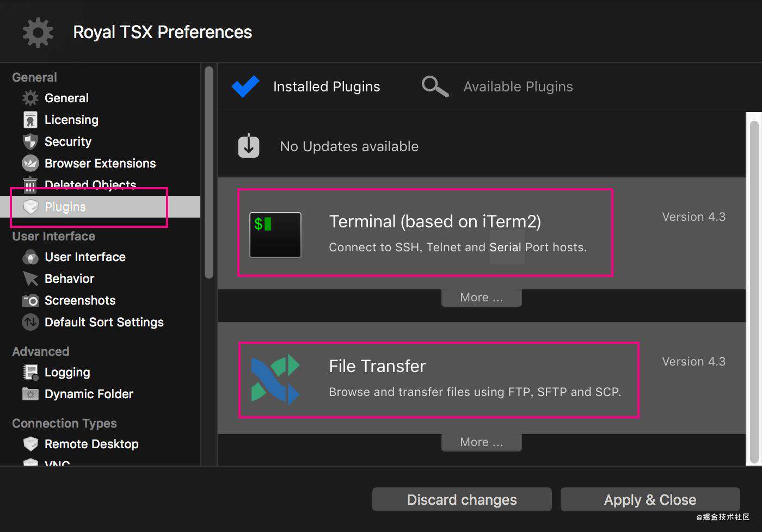Open General preferences section
This screenshot has width=762, height=532.
[x=66, y=98]
